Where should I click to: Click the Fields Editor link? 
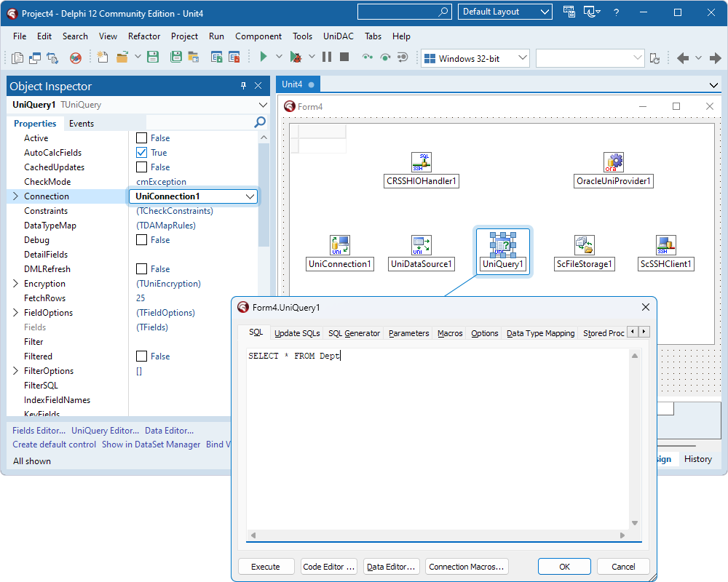(x=38, y=430)
